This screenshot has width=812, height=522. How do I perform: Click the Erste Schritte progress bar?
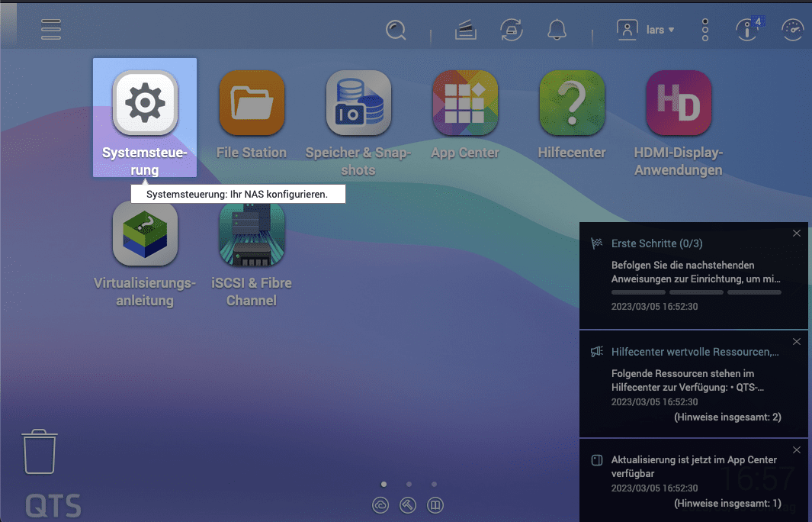pyautogui.click(x=697, y=292)
